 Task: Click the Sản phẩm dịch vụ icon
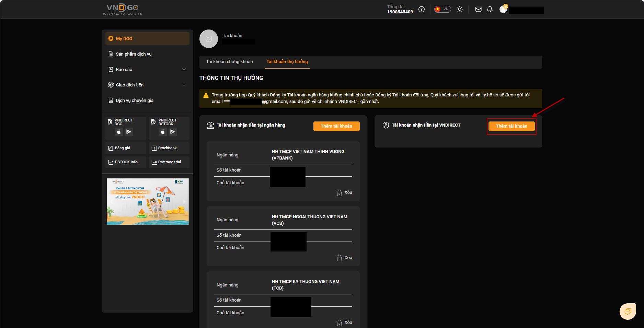tap(111, 54)
